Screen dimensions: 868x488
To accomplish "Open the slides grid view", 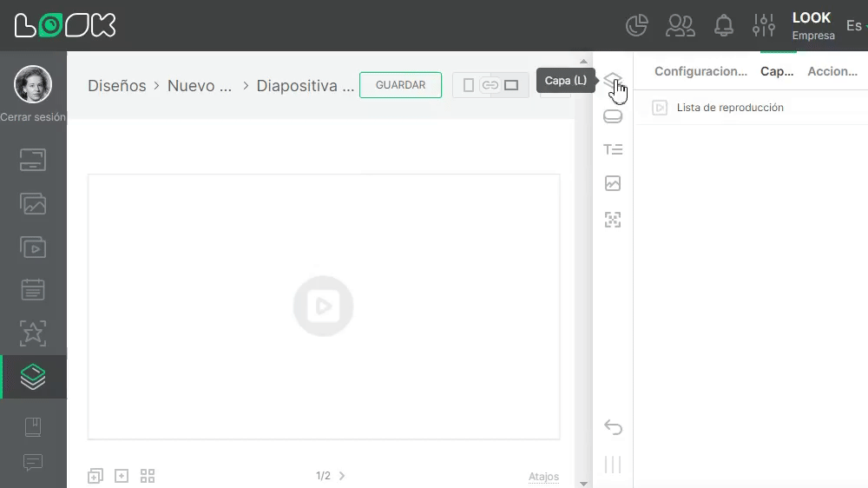I will coord(148,476).
